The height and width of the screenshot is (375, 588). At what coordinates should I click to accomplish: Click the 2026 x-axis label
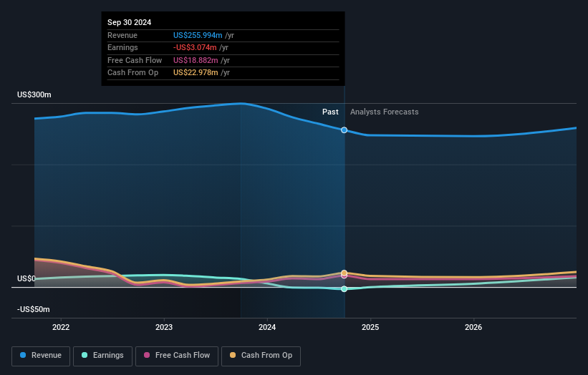(473, 327)
